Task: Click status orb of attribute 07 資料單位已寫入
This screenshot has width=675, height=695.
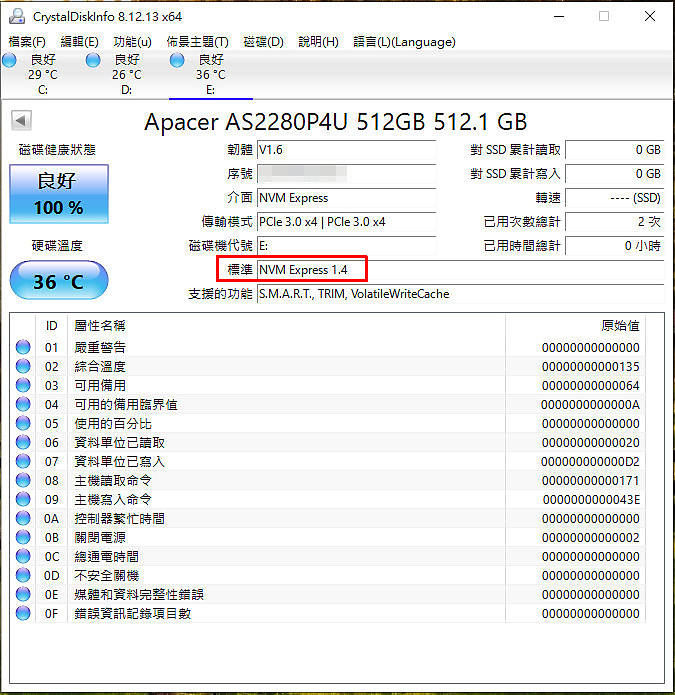Action: [x=23, y=461]
